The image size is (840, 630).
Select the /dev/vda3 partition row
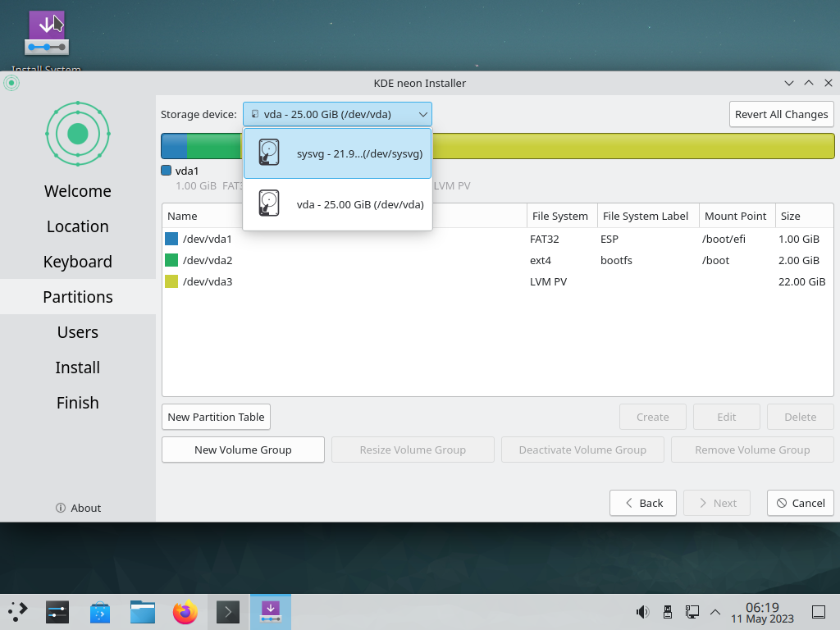(x=498, y=282)
